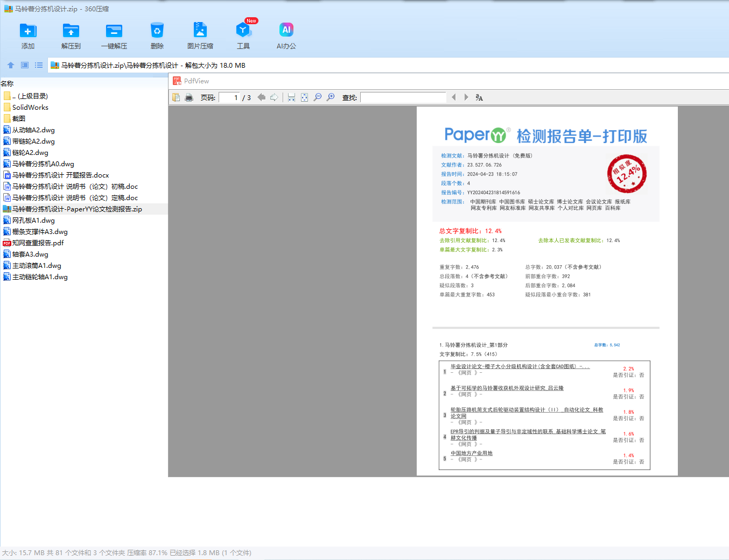Click the copy icon in PdfView toolbar
The height and width of the screenshot is (560, 729).
176,97
